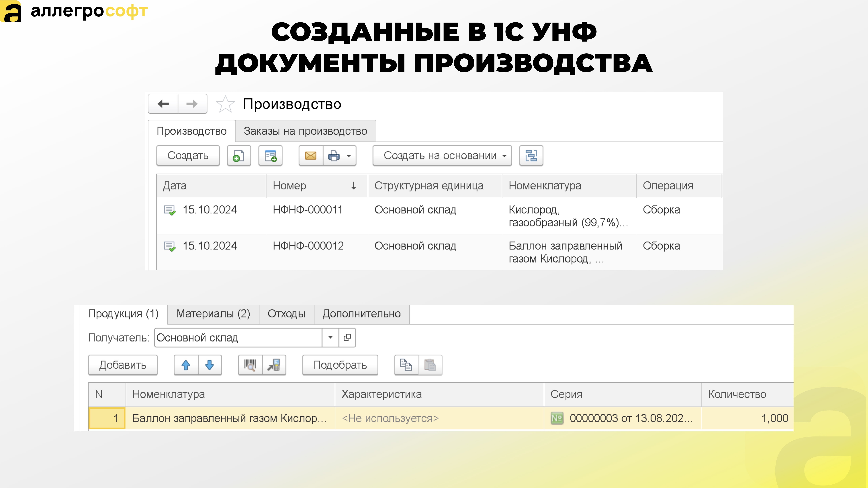Click the Серия column header
Viewport: 868px width, 488px height.
(x=623, y=394)
